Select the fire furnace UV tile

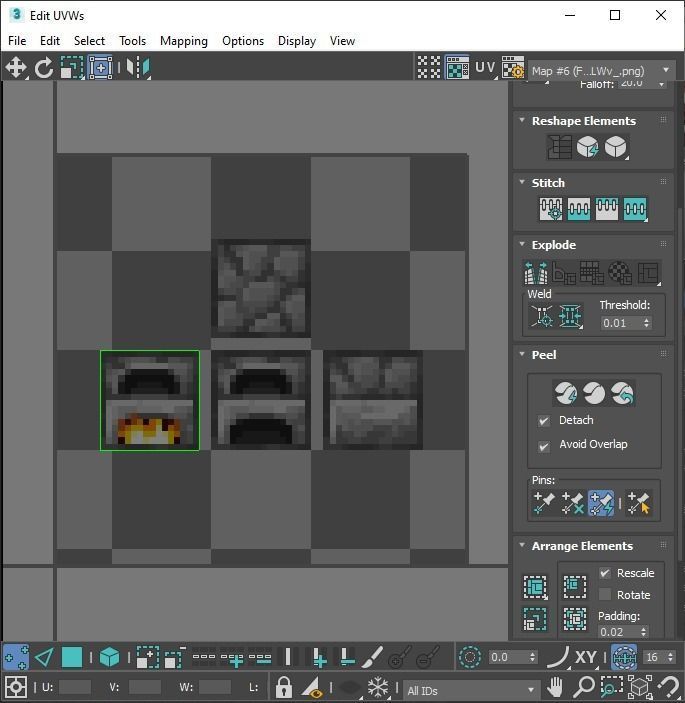[x=150, y=400]
